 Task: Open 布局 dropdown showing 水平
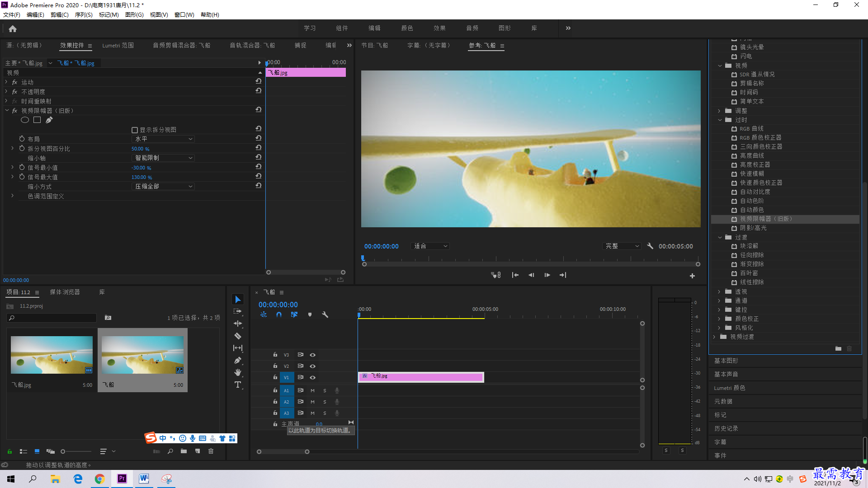[x=163, y=139]
